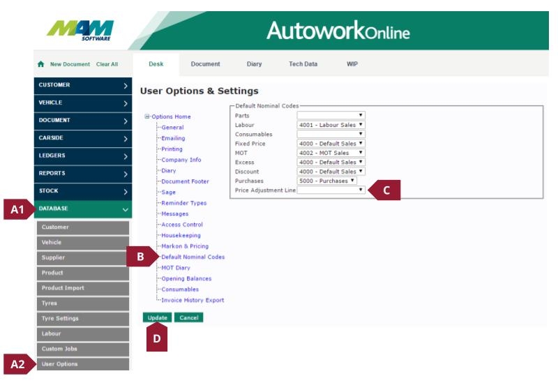Click the New Document link

tap(70, 64)
